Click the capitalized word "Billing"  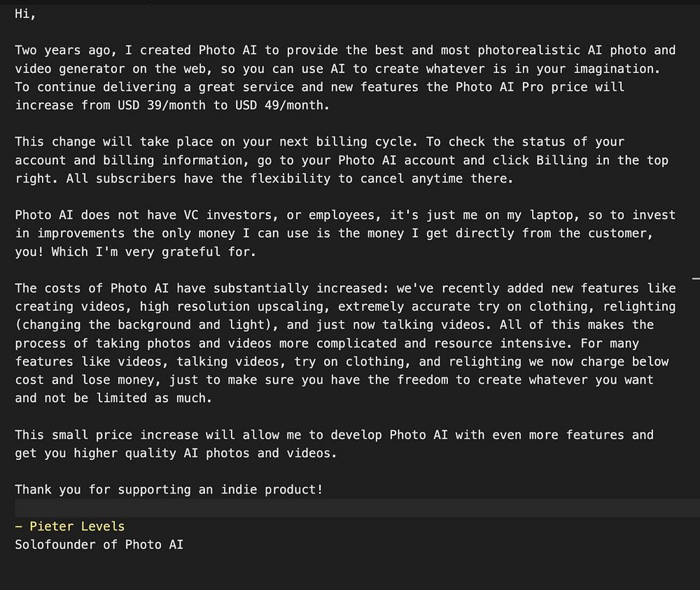(562, 160)
